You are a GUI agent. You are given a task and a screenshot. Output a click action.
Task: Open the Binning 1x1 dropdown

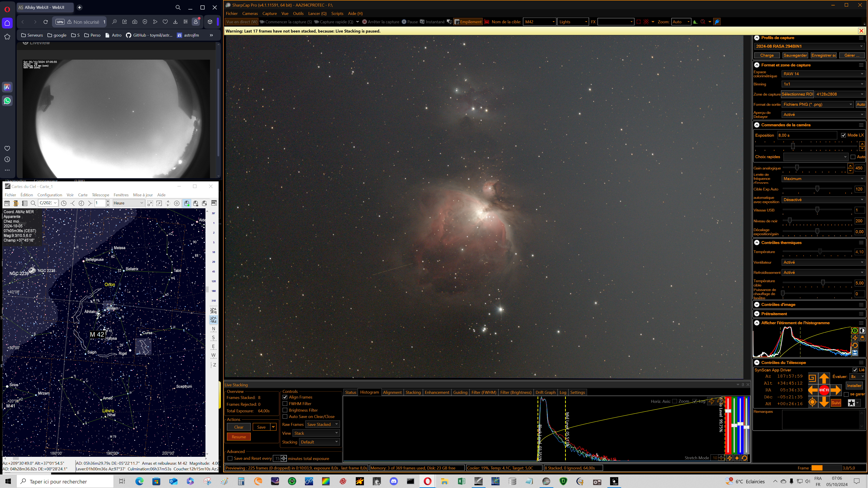click(x=823, y=84)
